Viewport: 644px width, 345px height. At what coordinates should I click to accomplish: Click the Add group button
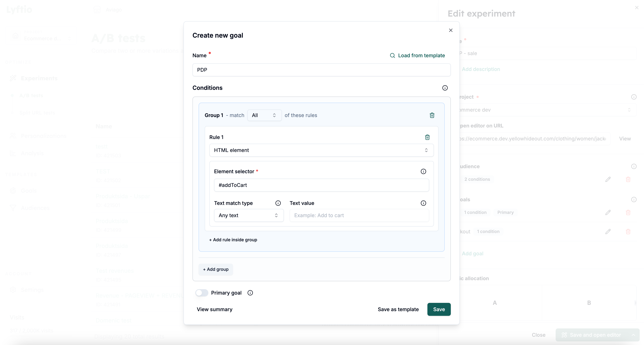[x=216, y=269]
